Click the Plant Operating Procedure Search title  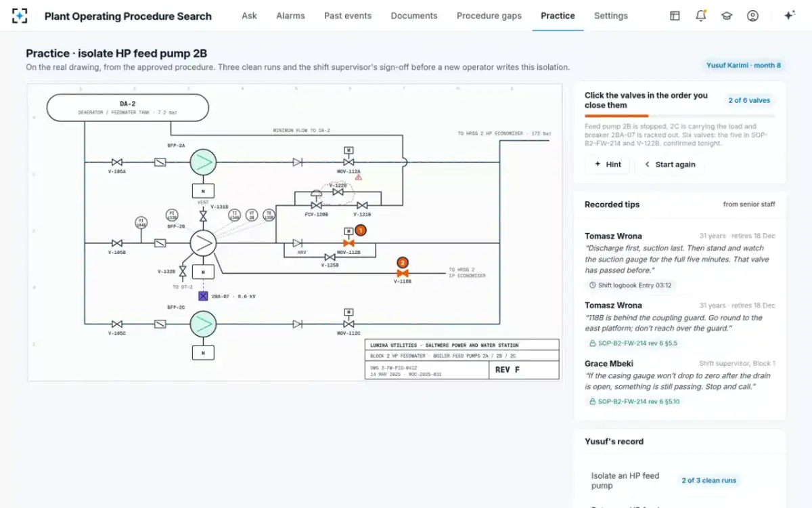click(128, 16)
